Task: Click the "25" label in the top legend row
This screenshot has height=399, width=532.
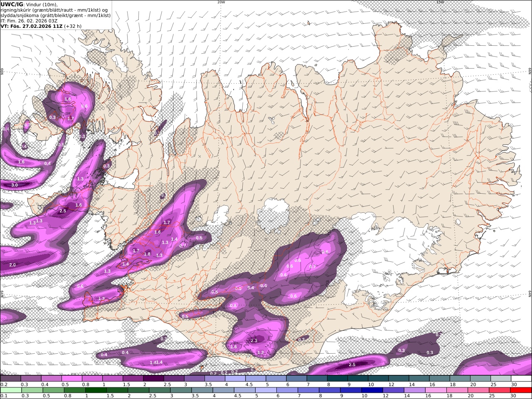Action: (x=493, y=384)
